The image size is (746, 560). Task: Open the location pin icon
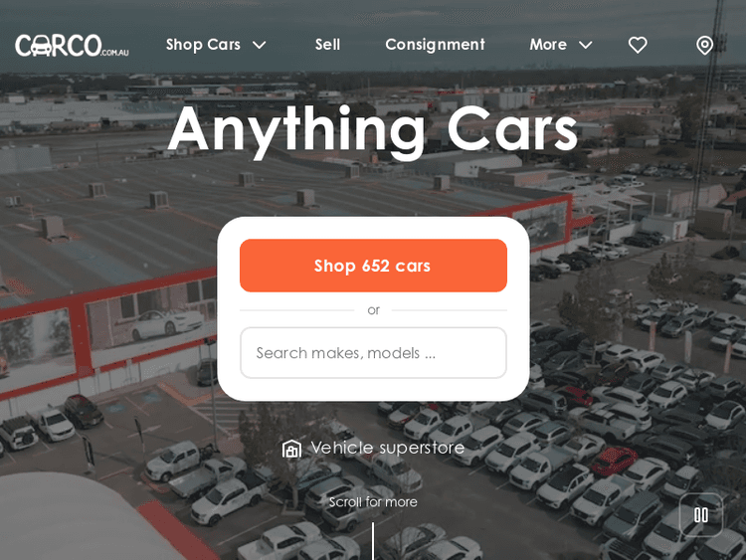coord(704,46)
